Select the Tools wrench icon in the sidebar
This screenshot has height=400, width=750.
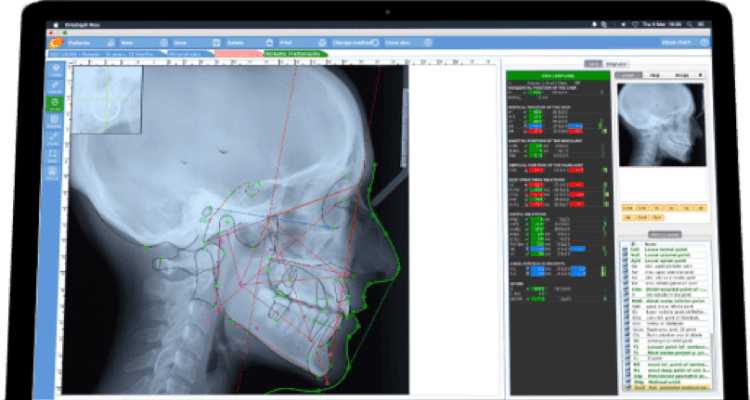tap(54, 138)
